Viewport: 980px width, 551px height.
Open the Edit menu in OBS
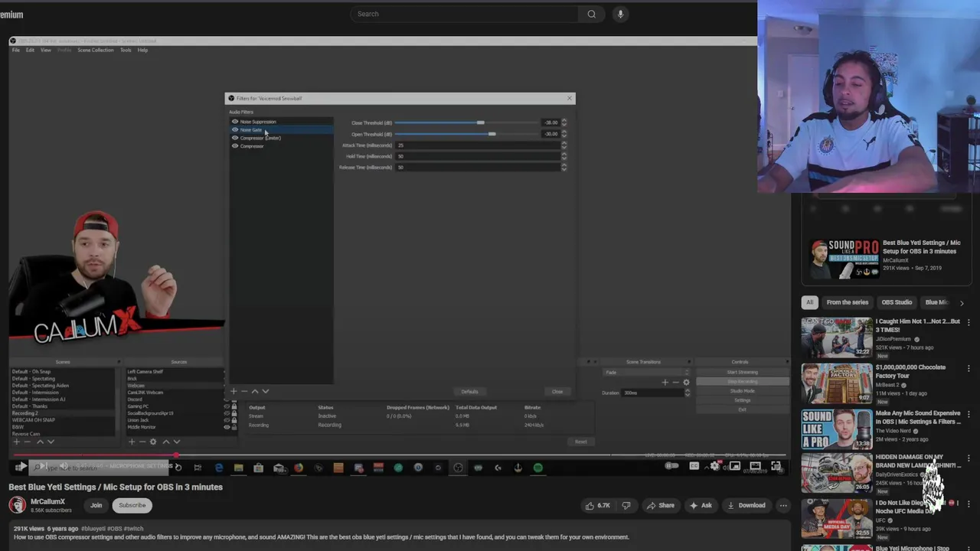30,50
